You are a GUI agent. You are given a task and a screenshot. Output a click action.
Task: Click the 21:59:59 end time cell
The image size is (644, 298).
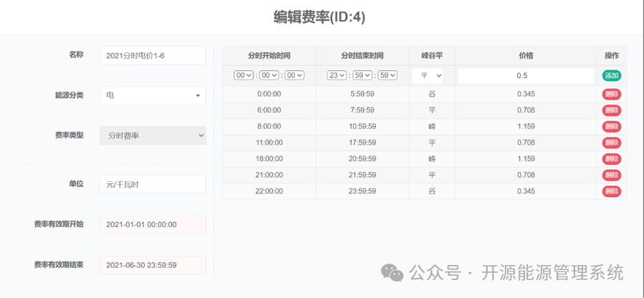[x=362, y=176]
